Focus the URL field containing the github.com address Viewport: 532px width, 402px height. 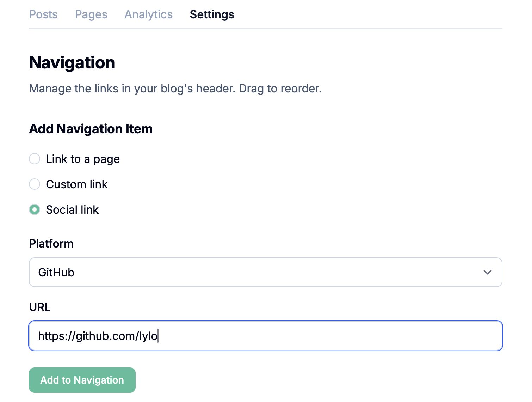click(x=98, y=336)
